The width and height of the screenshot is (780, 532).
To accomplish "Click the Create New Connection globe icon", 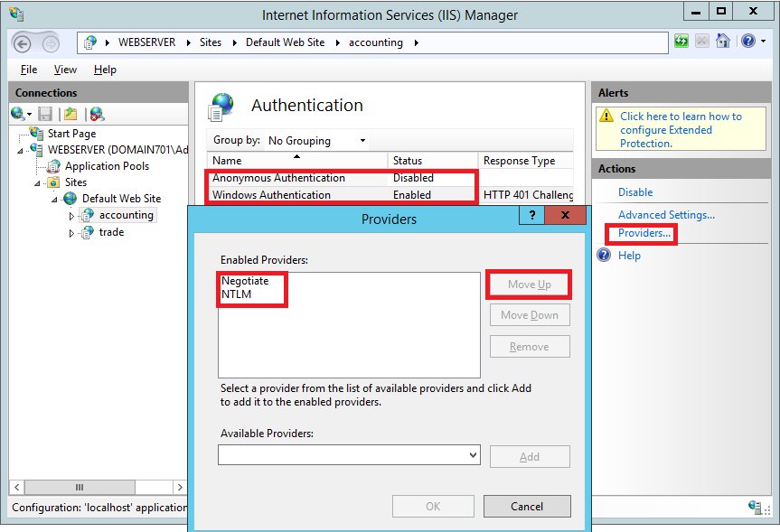I will click(x=19, y=114).
